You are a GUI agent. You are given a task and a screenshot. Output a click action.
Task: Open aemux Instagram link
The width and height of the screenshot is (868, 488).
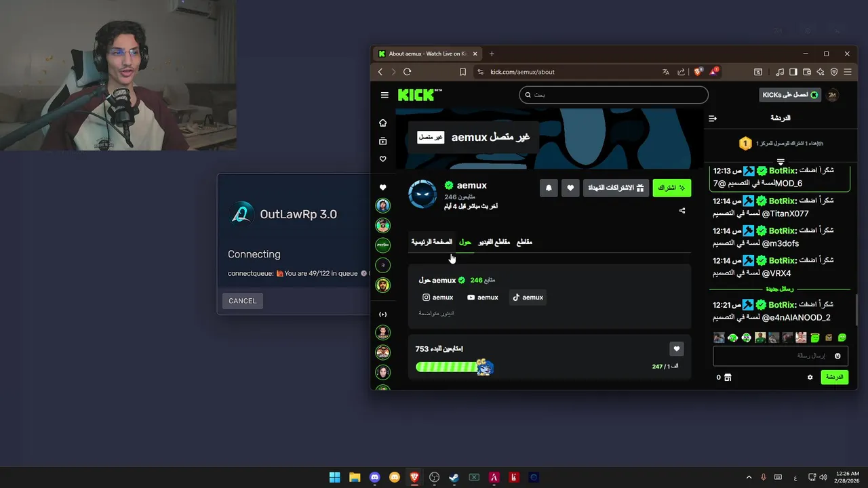437,298
